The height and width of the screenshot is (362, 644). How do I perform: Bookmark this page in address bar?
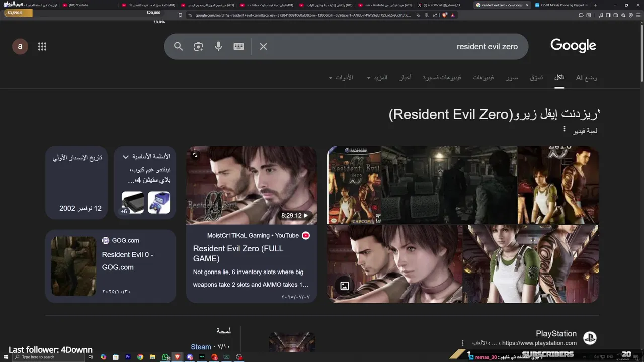180,15
